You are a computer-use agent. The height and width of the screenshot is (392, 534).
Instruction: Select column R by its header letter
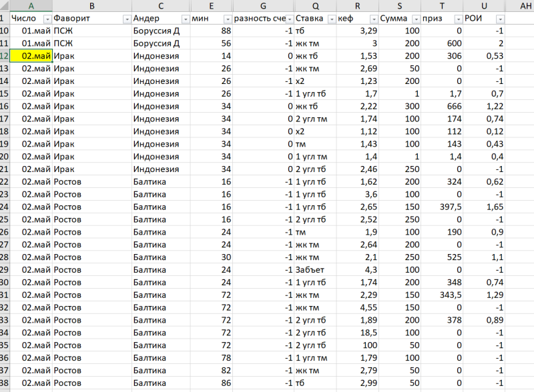(356, 6)
